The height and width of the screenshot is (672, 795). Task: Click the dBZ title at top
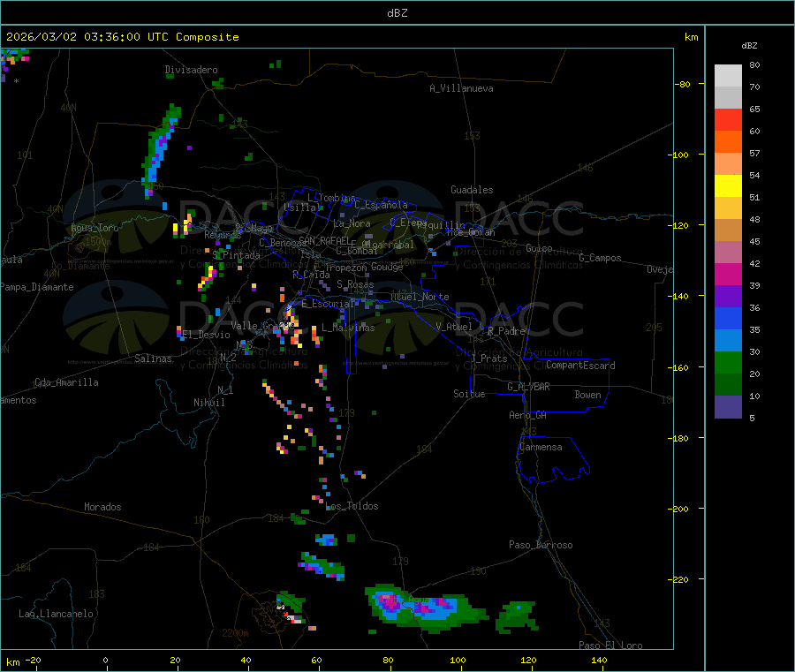(397, 13)
